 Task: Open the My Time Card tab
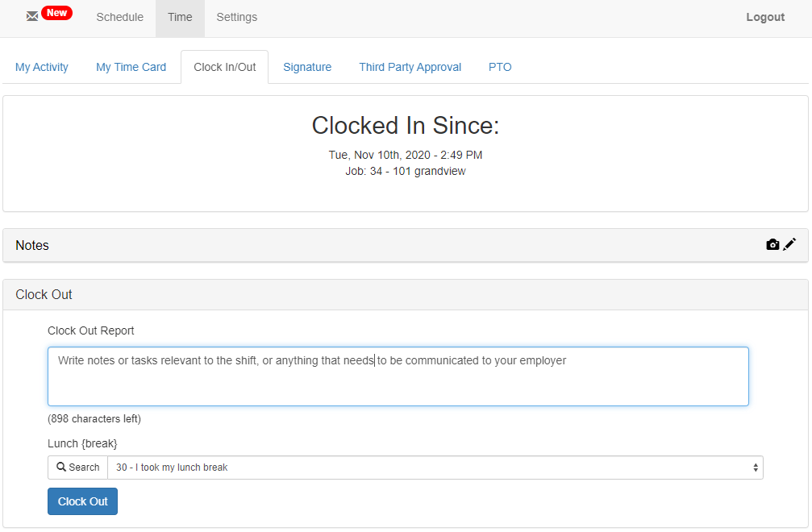tap(131, 67)
